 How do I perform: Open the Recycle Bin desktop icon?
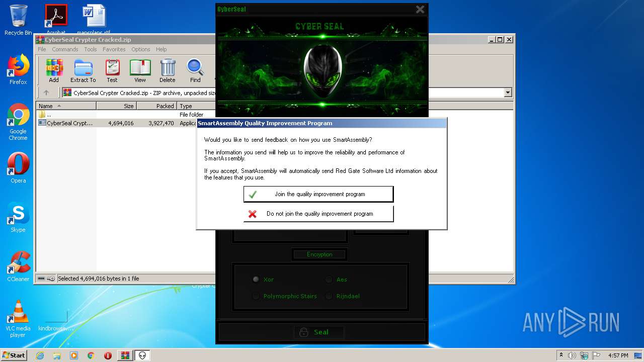click(x=18, y=20)
